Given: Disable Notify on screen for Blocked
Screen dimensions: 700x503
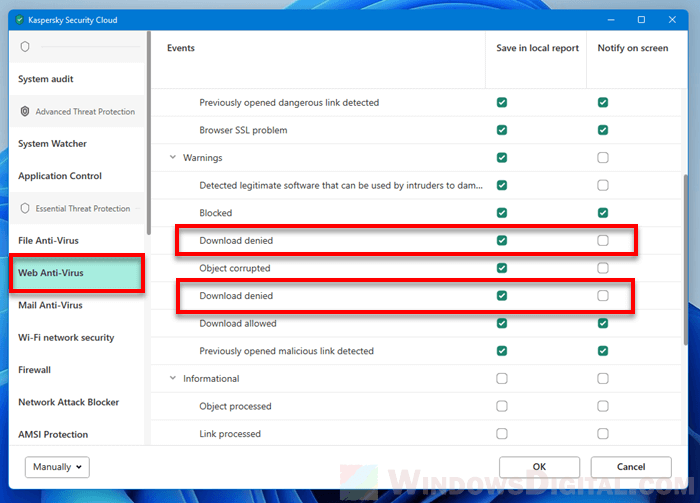Looking at the screenshot, I should coord(603,213).
